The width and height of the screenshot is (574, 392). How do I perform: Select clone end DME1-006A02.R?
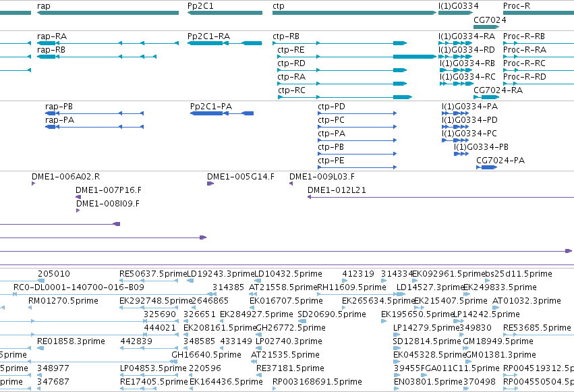click(x=66, y=177)
